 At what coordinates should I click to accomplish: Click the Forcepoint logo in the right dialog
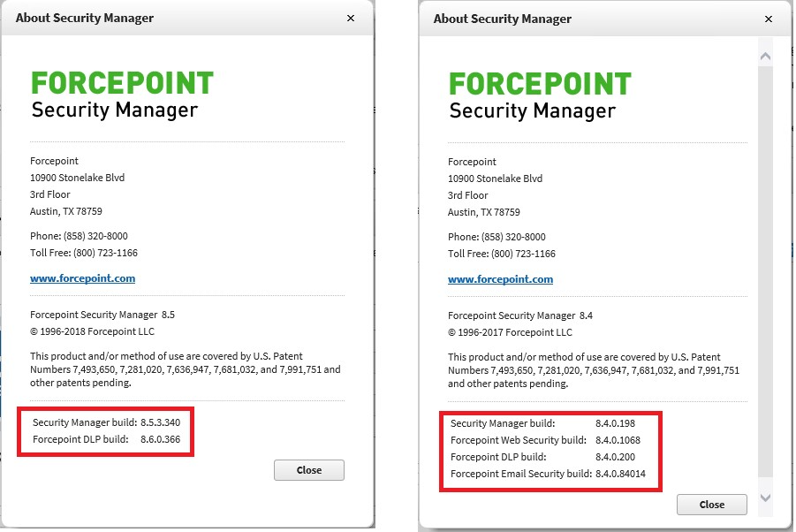click(541, 83)
